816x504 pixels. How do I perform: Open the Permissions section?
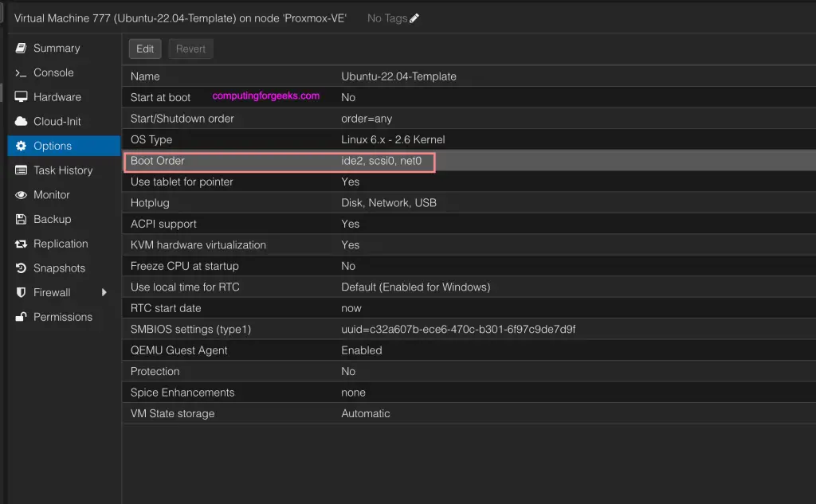(64, 317)
